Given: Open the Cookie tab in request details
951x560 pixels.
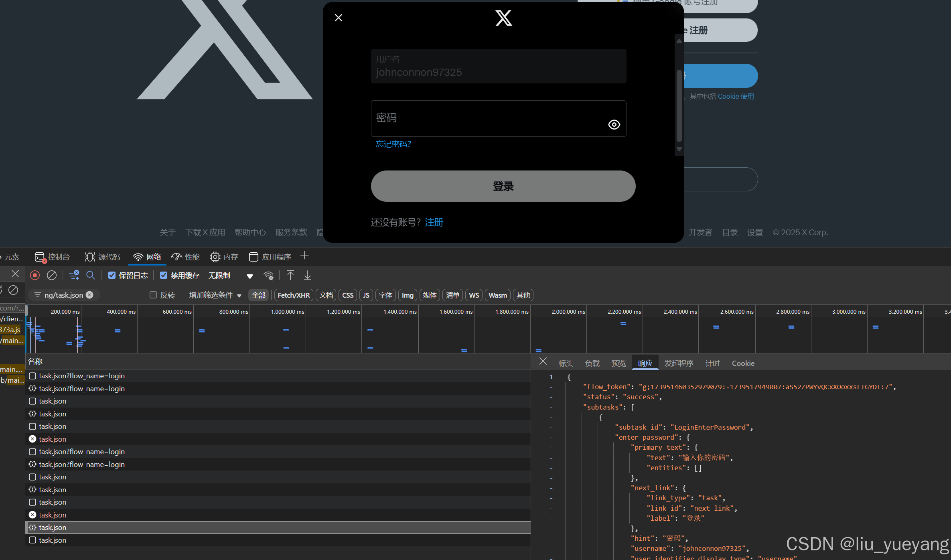Looking at the screenshot, I should pyautogui.click(x=743, y=363).
